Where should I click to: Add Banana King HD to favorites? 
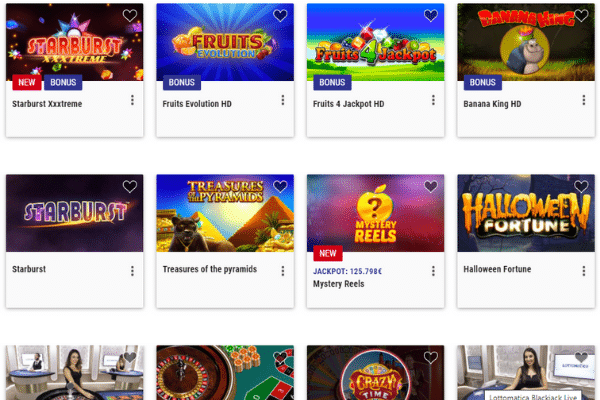(x=581, y=15)
